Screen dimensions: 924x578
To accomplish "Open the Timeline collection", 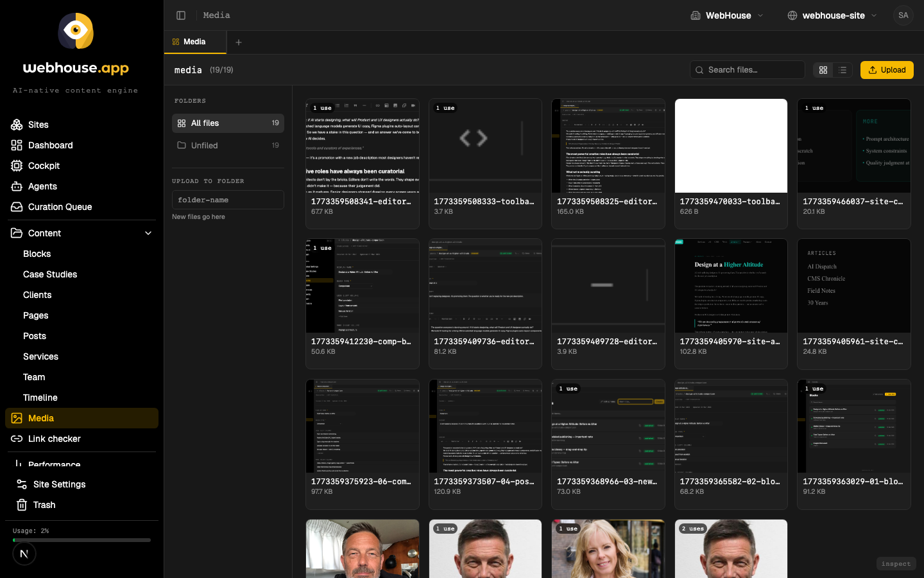I will pos(40,398).
